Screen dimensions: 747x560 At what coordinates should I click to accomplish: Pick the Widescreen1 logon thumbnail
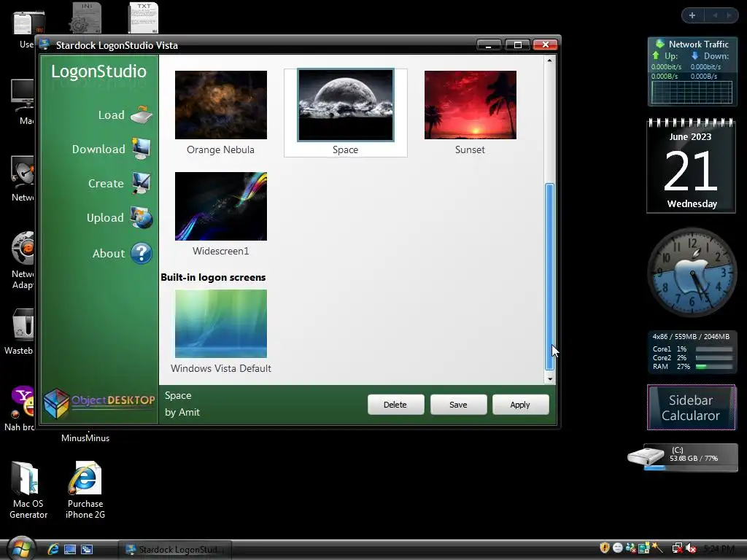pyautogui.click(x=220, y=206)
